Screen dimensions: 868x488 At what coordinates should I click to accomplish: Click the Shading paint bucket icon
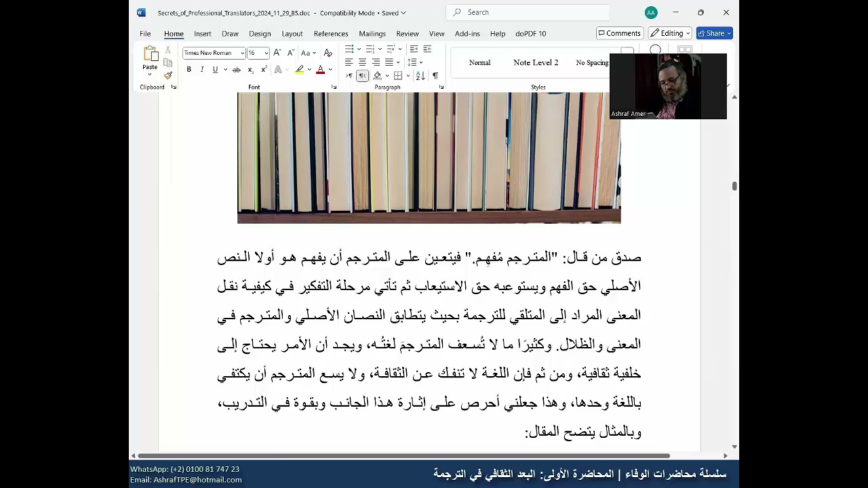click(377, 76)
